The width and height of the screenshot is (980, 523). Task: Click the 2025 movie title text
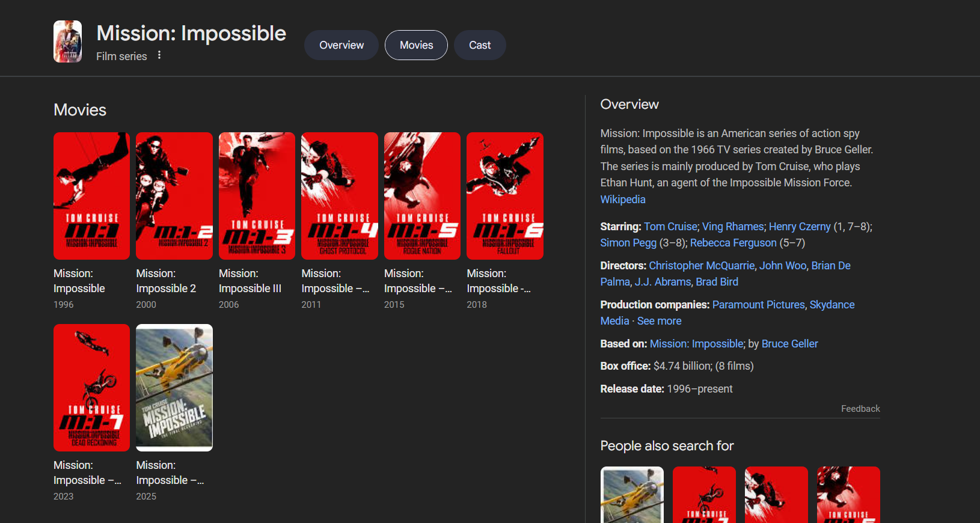click(x=170, y=473)
